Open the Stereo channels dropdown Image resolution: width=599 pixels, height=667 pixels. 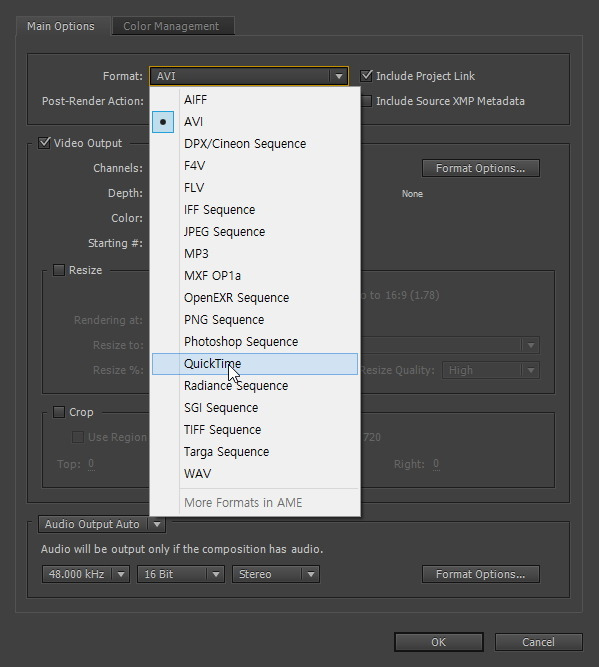pos(276,574)
